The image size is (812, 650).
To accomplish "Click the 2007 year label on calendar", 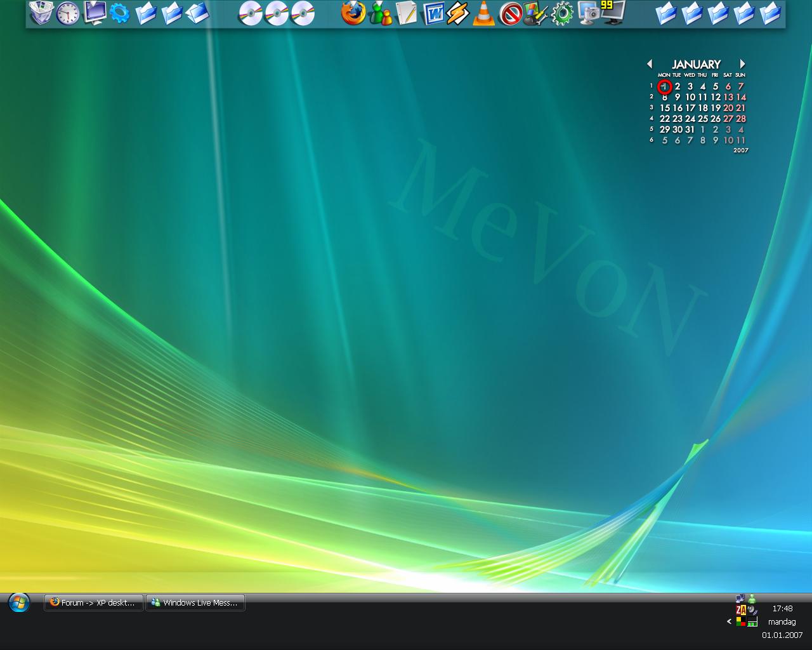I will (741, 150).
